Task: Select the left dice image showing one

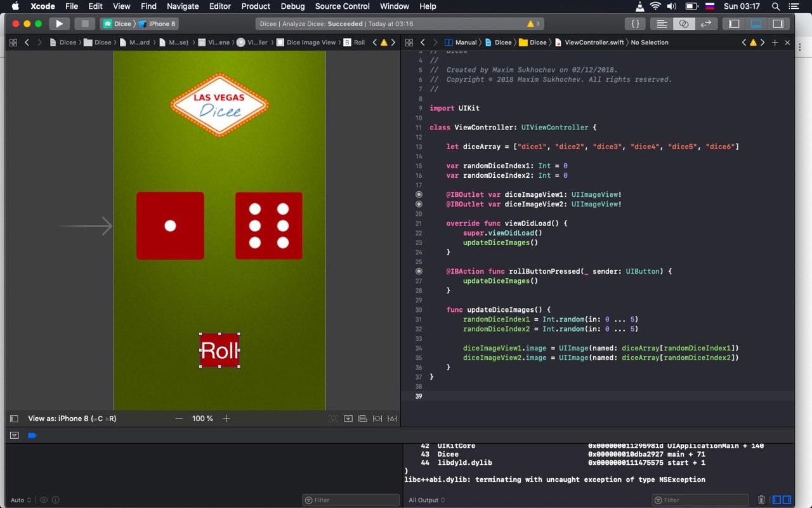Action: [x=170, y=225]
